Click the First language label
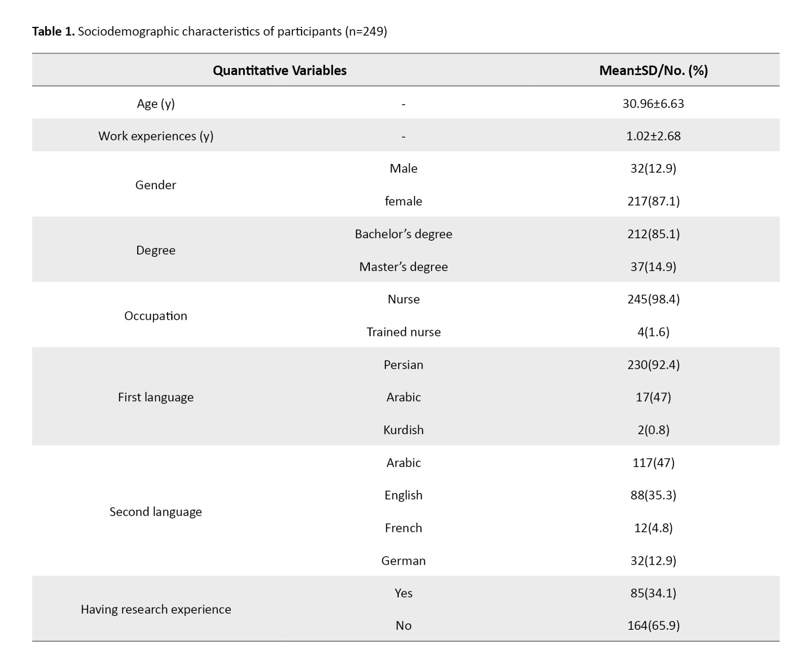 (x=155, y=397)
